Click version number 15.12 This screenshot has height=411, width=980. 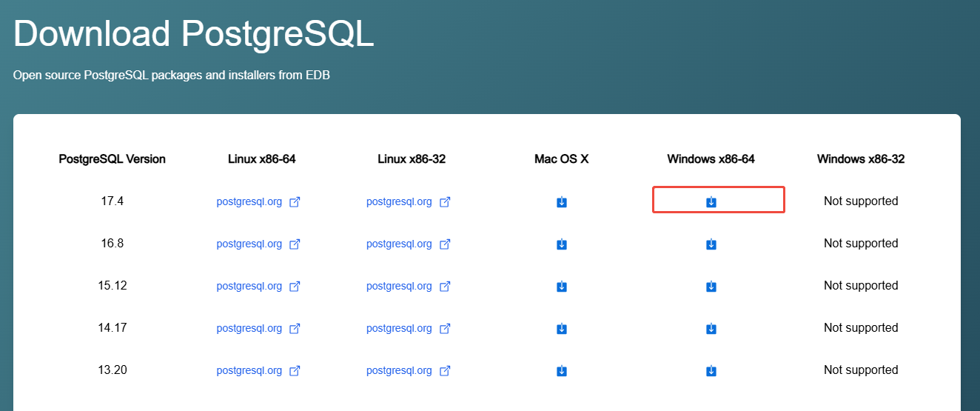click(112, 285)
